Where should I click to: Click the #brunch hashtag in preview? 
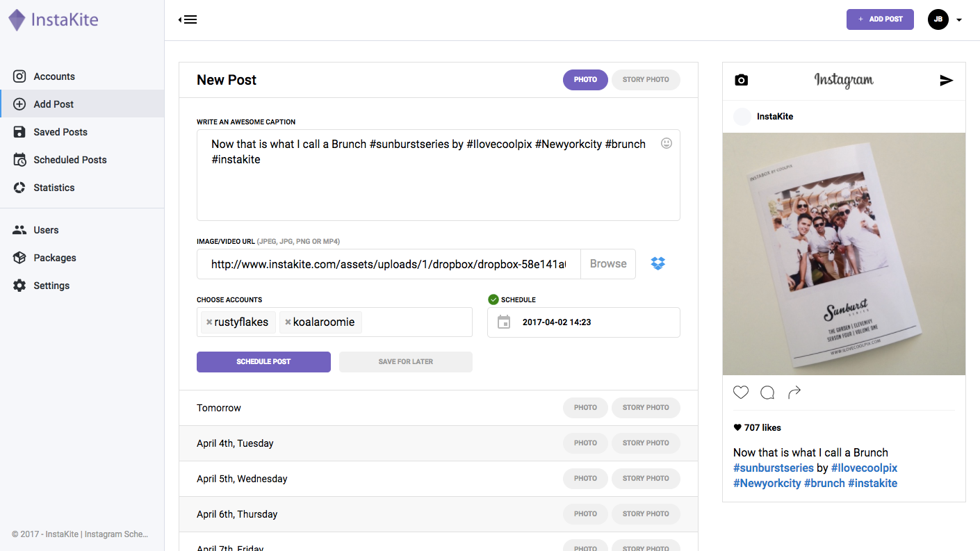pyautogui.click(x=824, y=484)
